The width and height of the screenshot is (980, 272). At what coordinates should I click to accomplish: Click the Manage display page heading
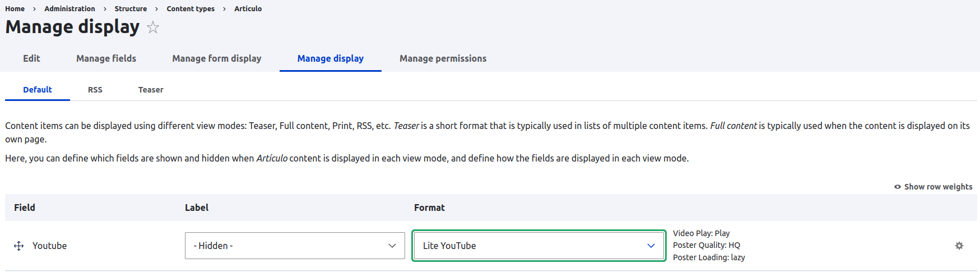(72, 27)
